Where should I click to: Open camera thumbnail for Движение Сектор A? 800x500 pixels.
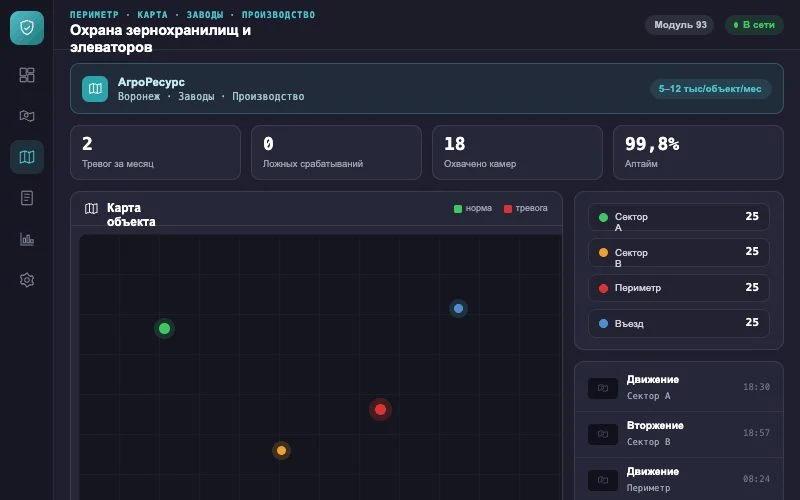click(603, 388)
